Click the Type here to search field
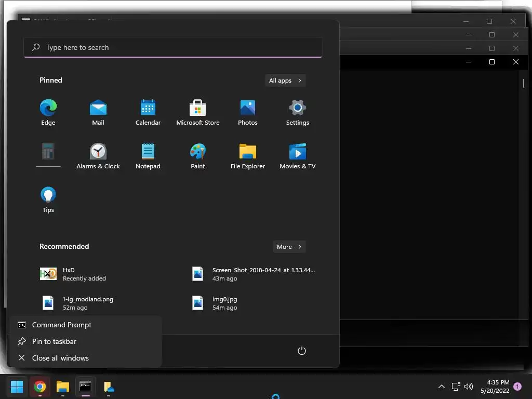Screen dimensions: 532x399 coord(173,47)
